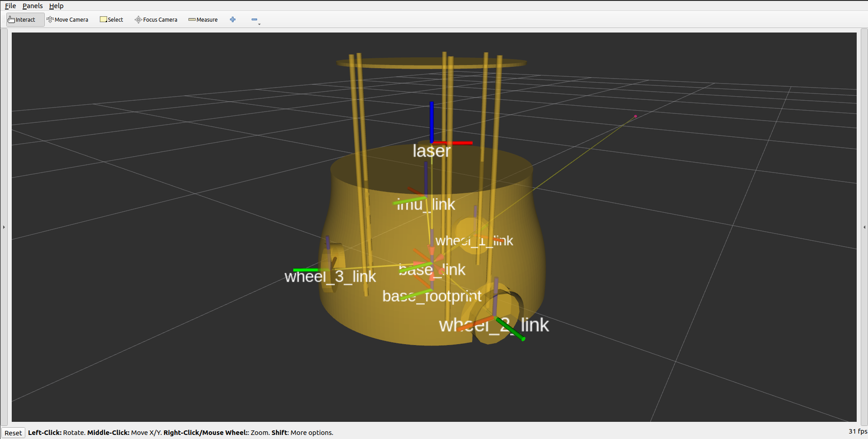Click the wheel_1_link frame label
This screenshot has height=439, width=868.
474,241
